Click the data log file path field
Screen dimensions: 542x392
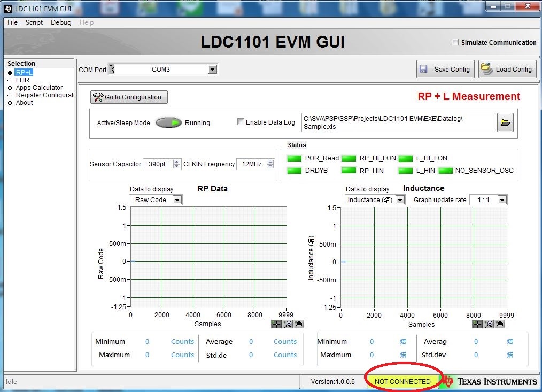(x=398, y=122)
